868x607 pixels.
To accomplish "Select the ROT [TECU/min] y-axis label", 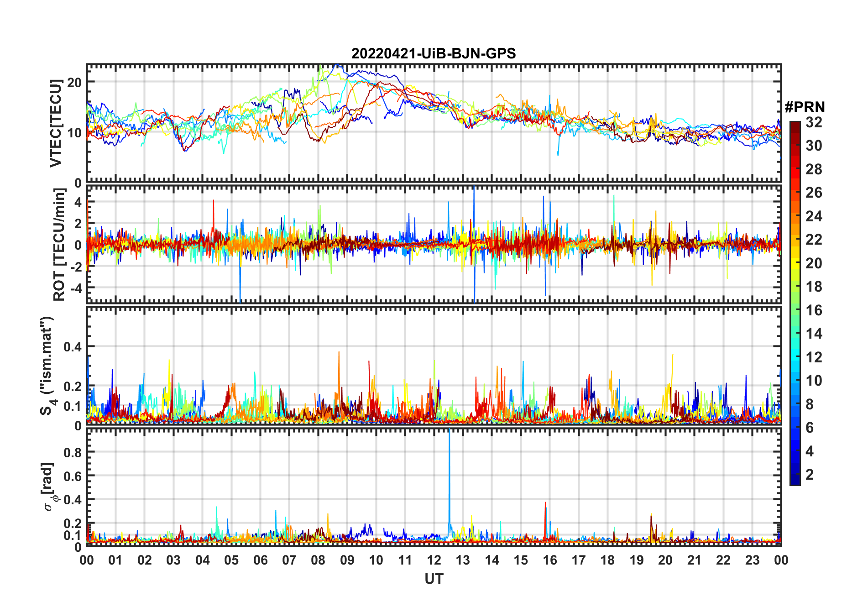I will (x=59, y=245).
